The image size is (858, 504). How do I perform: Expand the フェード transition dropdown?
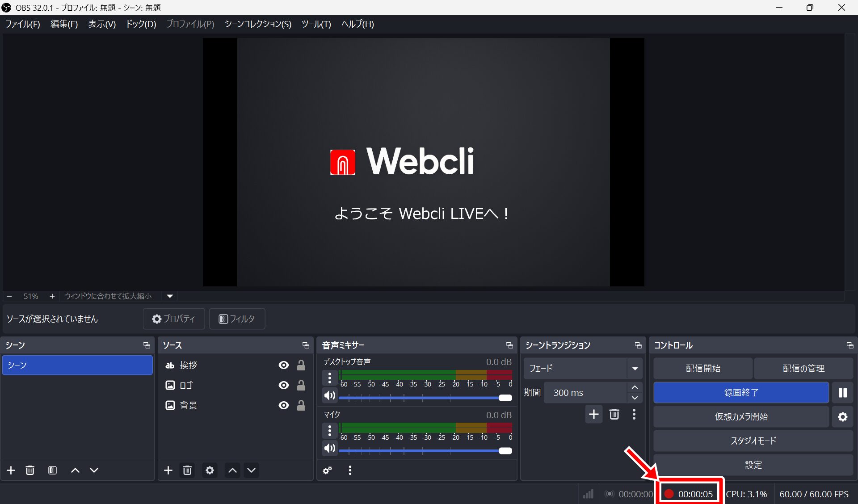pyautogui.click(x=635, y=369)
